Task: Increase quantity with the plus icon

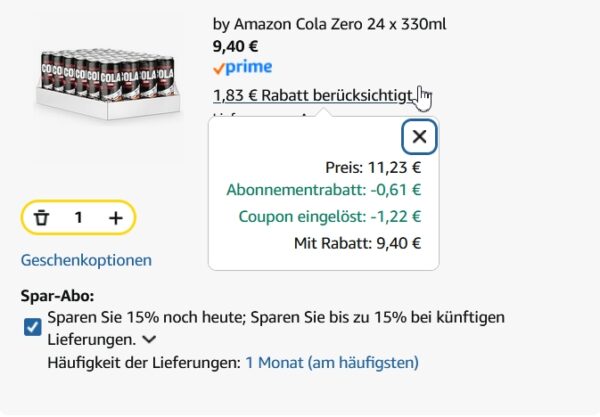Action: (x=116, y=217)
